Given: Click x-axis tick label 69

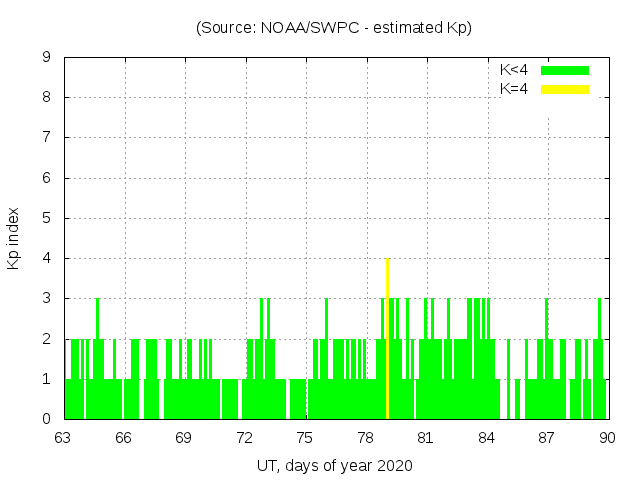Looking at the screenshot, I should (x=184, y=438).
